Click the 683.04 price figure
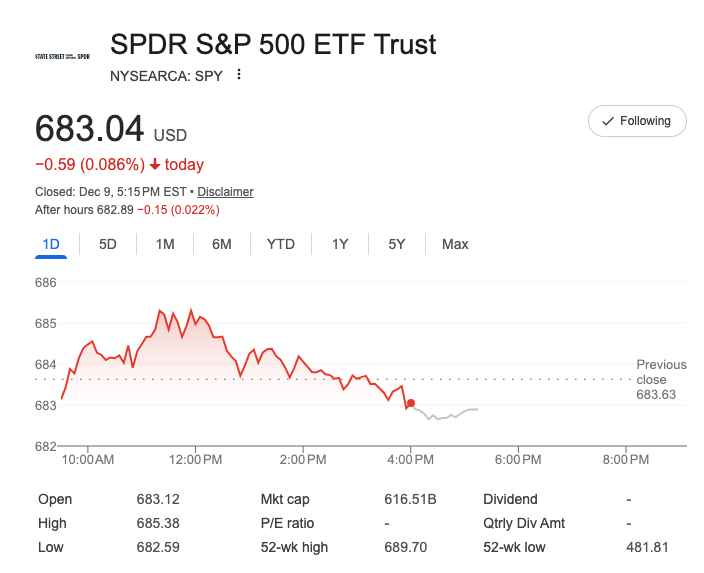The height and width of the screenshot is (573, 704). (89, 130)
